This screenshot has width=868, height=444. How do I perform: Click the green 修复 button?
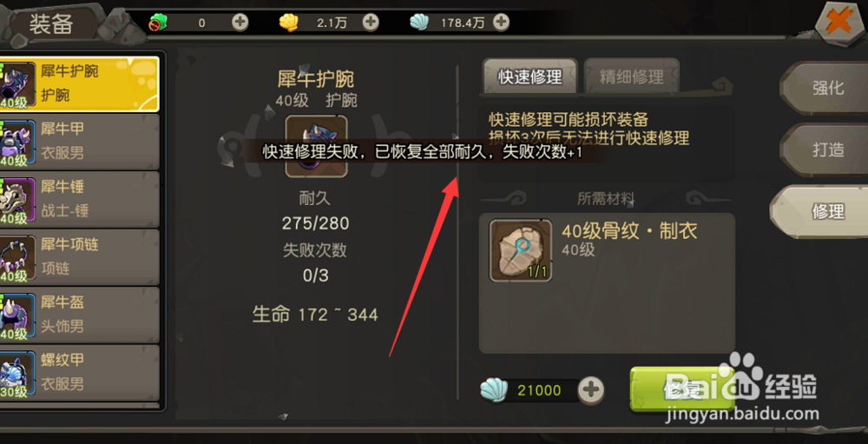[682, 389]
